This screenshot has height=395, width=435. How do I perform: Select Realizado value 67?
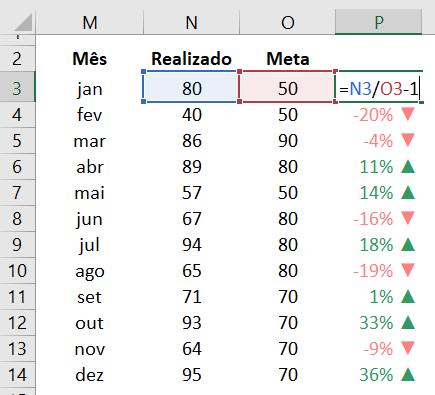(x=191, y=219)
